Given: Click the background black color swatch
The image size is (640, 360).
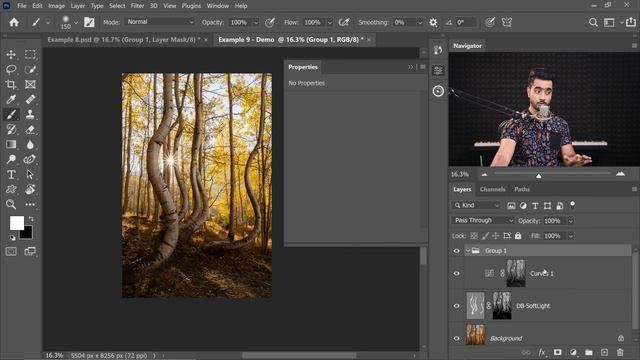Looking at the screenshot, I should tap(27, 234).
